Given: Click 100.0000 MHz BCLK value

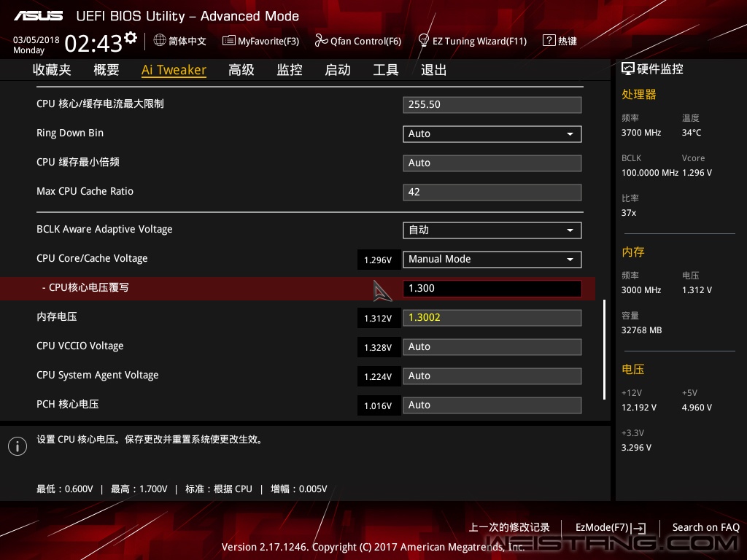Looking at the screenshot, I should (650, 173).
